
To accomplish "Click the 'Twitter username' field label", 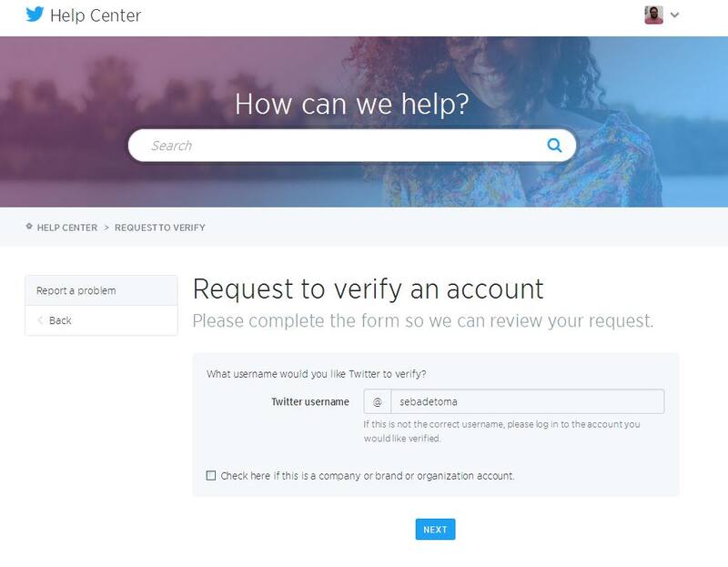I will (310, 401).
